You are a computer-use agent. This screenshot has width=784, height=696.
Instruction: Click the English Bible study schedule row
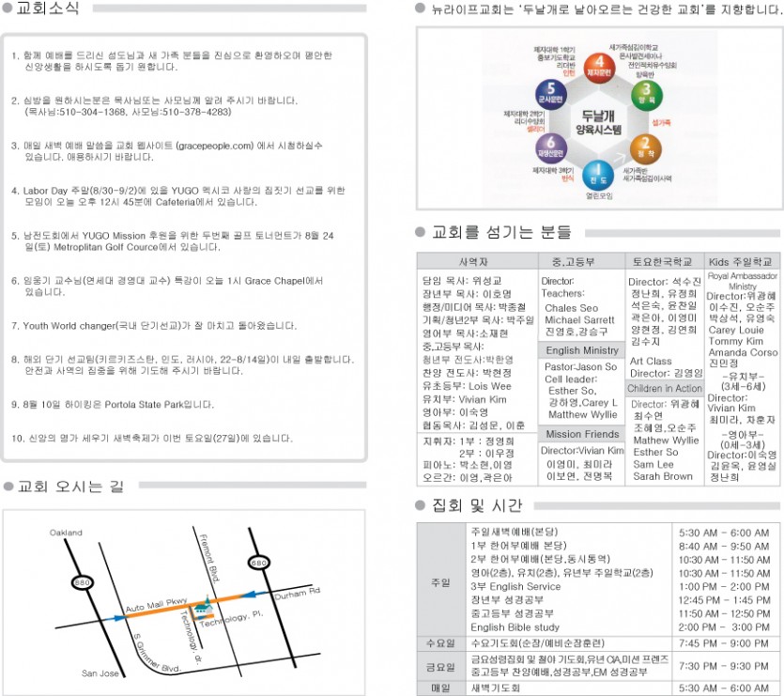[515, 626]
